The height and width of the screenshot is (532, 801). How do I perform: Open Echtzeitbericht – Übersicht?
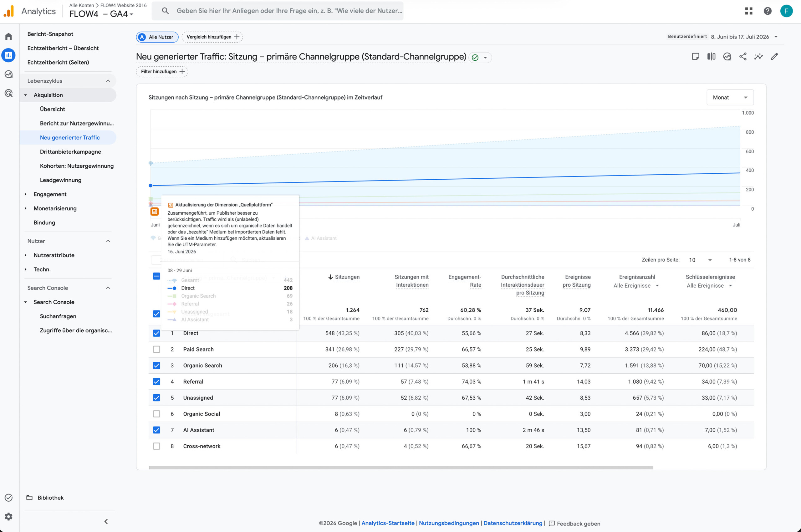63,48
